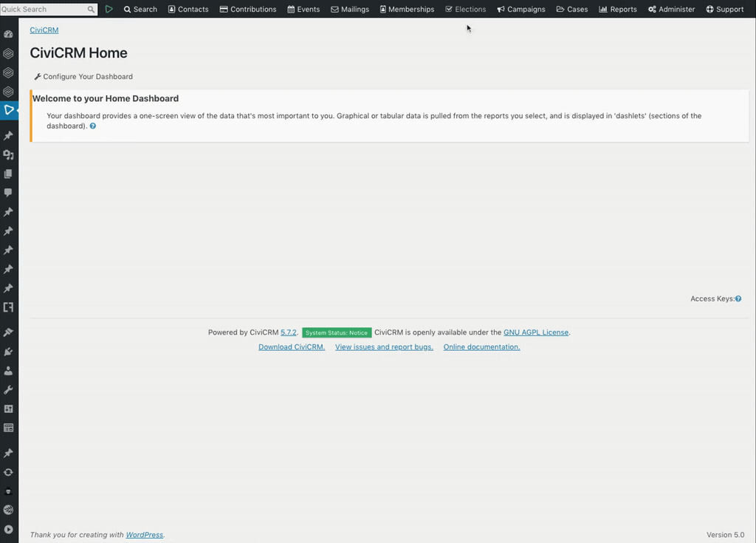Open the Pages sidebar icon

(9, 174)
